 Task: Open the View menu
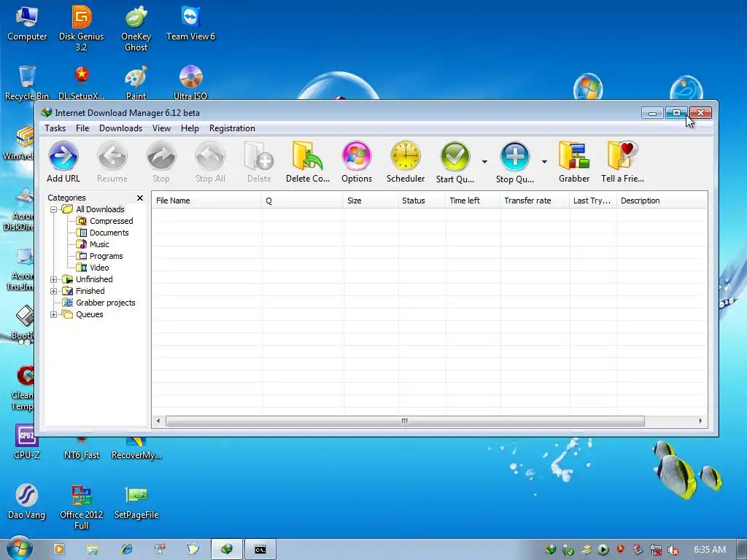click(x=161, y=128)
